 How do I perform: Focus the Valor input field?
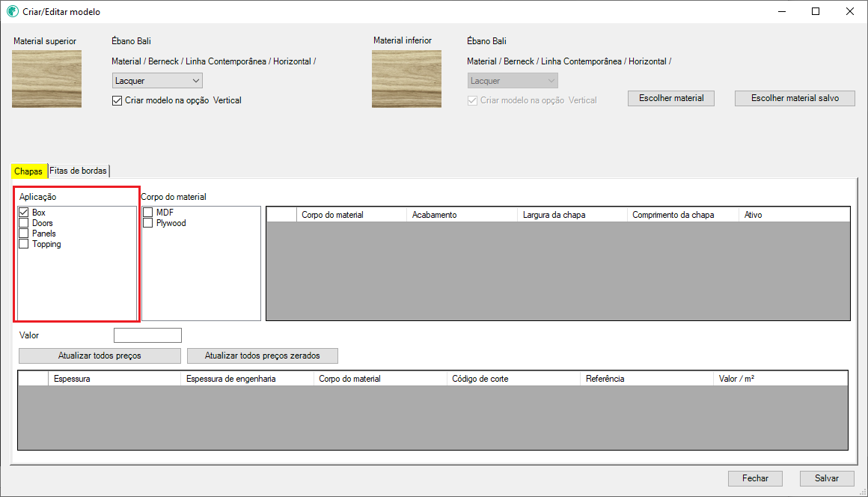pyautogui.click(x=147, y=335)
